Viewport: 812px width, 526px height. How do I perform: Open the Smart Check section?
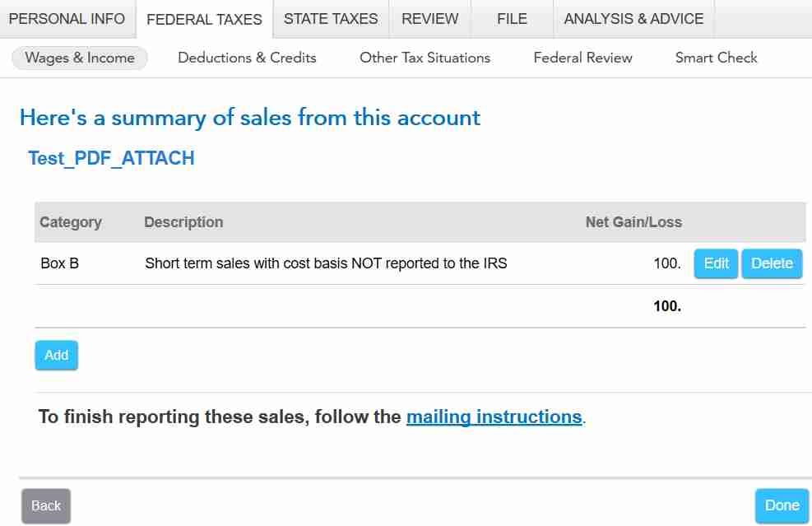[x=716, y=58]
